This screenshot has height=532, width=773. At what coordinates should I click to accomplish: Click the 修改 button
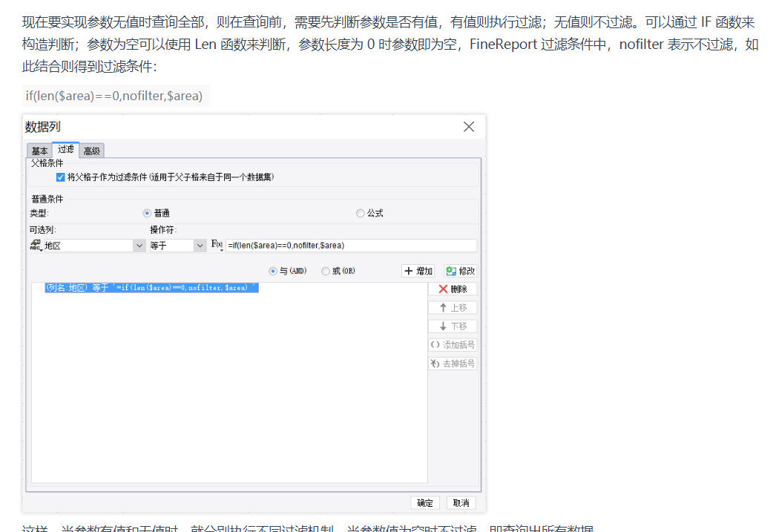tap(460, 271)
